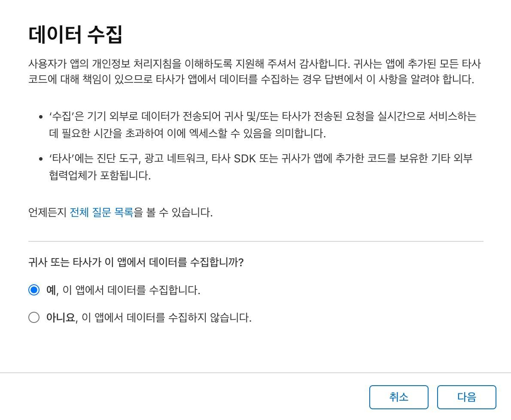Screen dimensions: 511x420
Task: Open the '전체 질문 목록' link
Action: click(101, 213)
